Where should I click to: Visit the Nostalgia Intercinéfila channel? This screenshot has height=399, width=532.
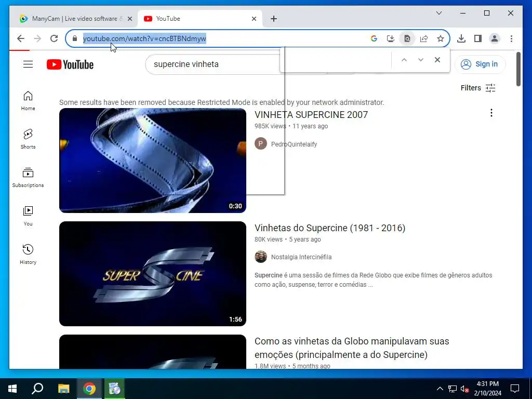pos(301,257)
